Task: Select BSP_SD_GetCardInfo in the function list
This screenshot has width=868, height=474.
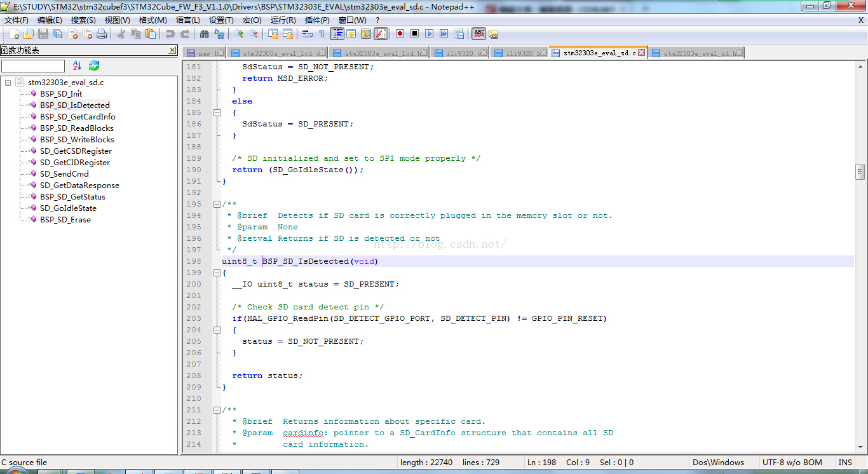Action: pyautogui.click(x=78, y=117)
